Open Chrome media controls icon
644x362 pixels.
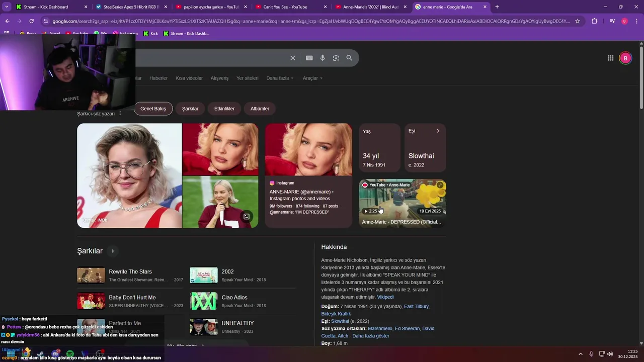tap(612, 21)
